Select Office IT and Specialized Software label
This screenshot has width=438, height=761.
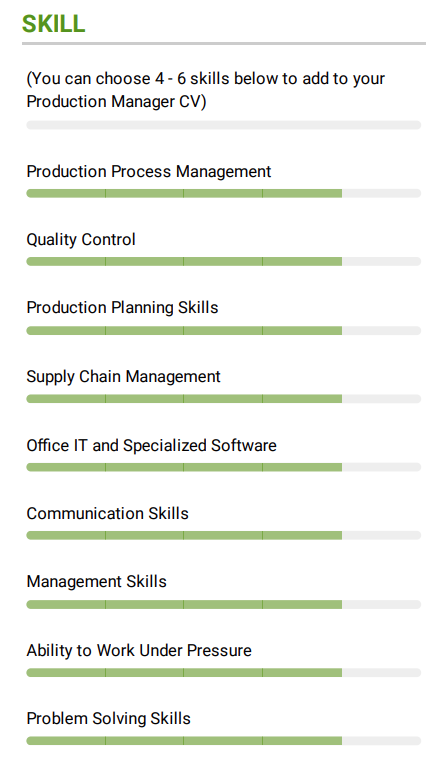152,445
